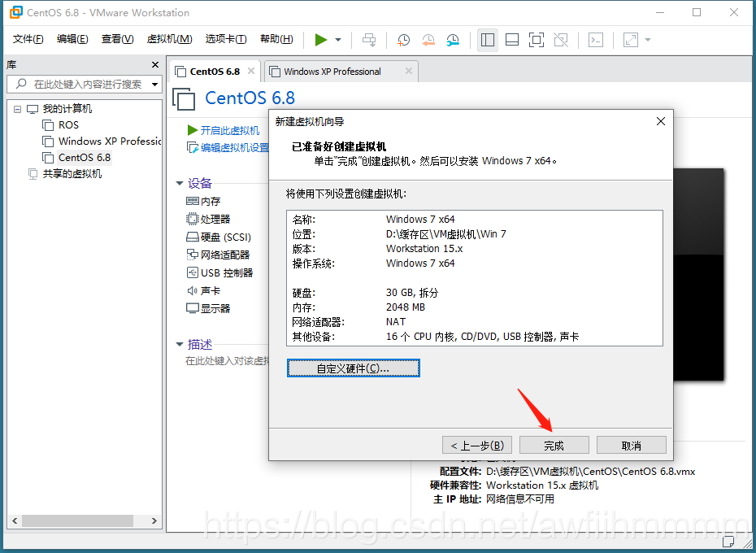Viewport: 756px width, 553px height.
Task: Open the 查看(V) menu
Action: point(118,39)
